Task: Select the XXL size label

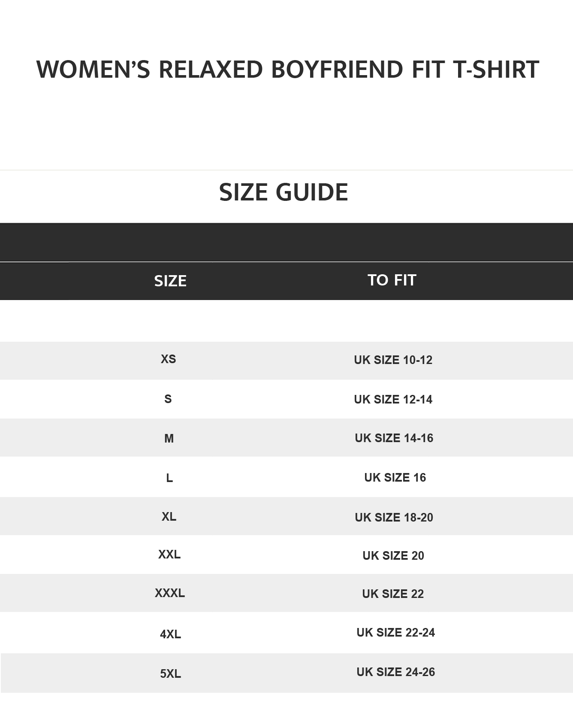Action: coord(169,555)
